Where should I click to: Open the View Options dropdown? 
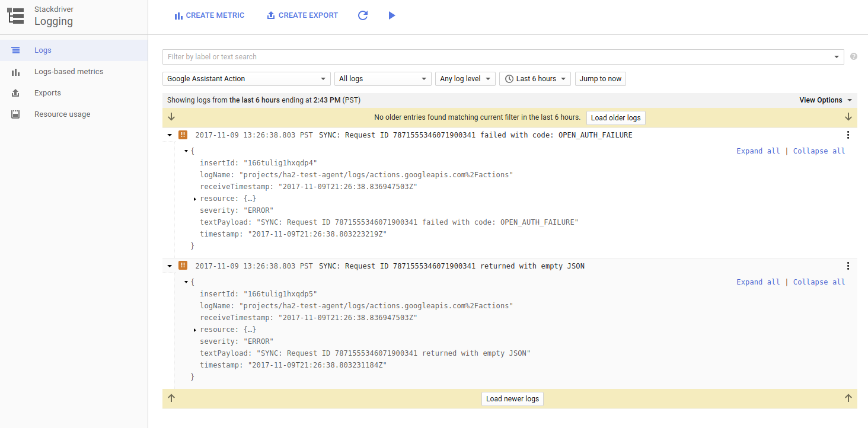(825, 100)
